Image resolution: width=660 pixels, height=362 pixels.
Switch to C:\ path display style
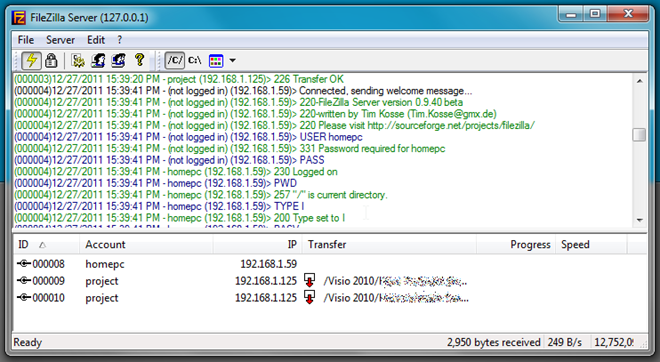[194, 61]
